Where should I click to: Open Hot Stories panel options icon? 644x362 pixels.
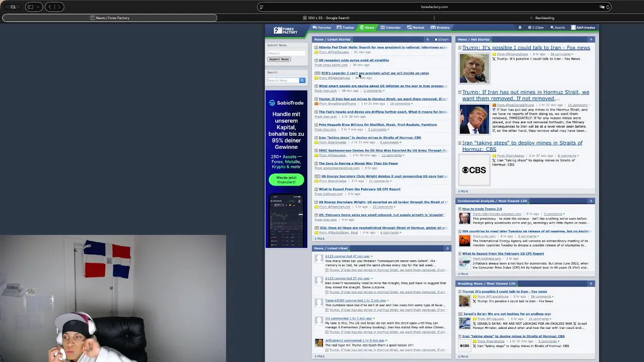click(x=591, y=39)
